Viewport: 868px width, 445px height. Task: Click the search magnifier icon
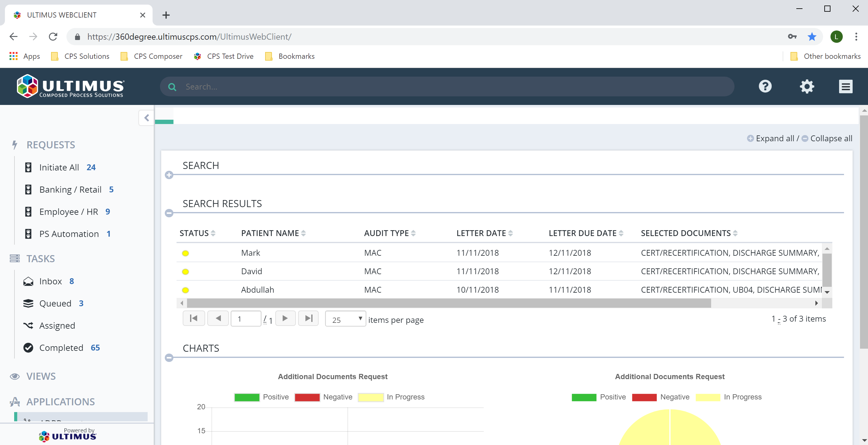[x=172, y=87]
